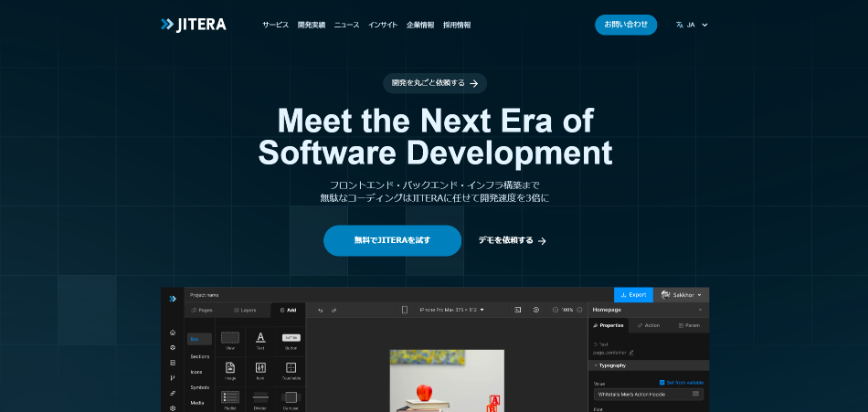Click the 無料でJITERAを試す button
Image resolution: width=868 pixels, height=412 pixels.
(x=392, y=240)
